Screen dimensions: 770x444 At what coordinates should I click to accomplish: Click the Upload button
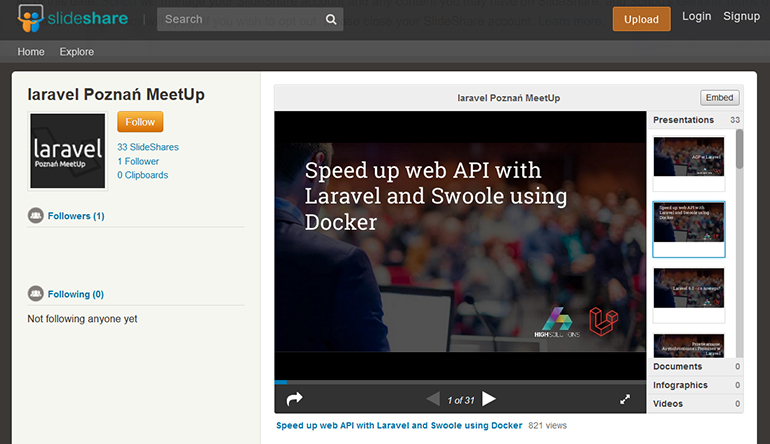(641, 19)
